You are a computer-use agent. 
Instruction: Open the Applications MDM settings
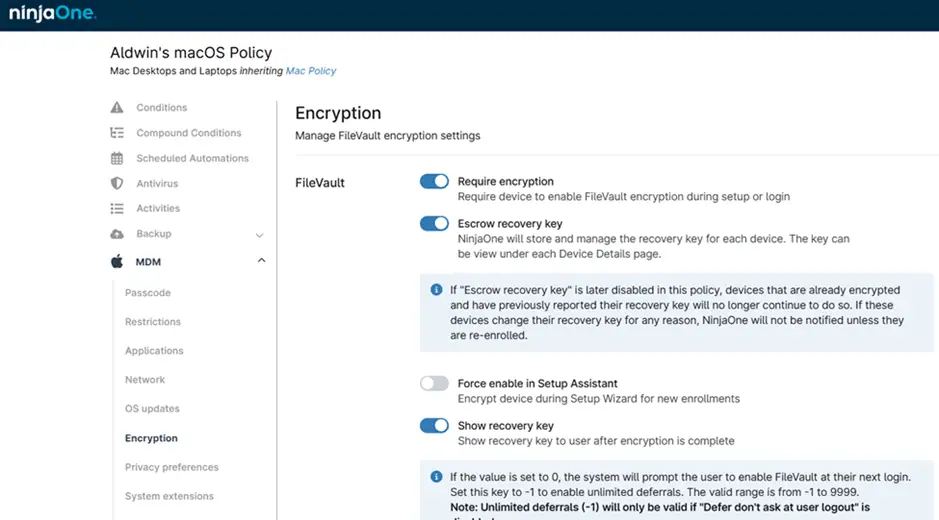(x=154, y=350)
